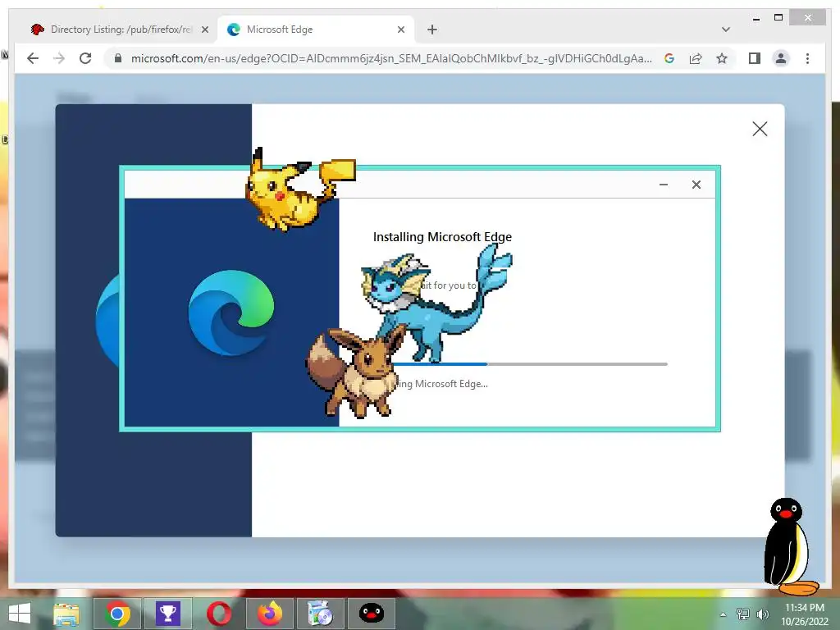Expand the tab search chevron
Screen dimensions: 840x630
pos(726,30)
